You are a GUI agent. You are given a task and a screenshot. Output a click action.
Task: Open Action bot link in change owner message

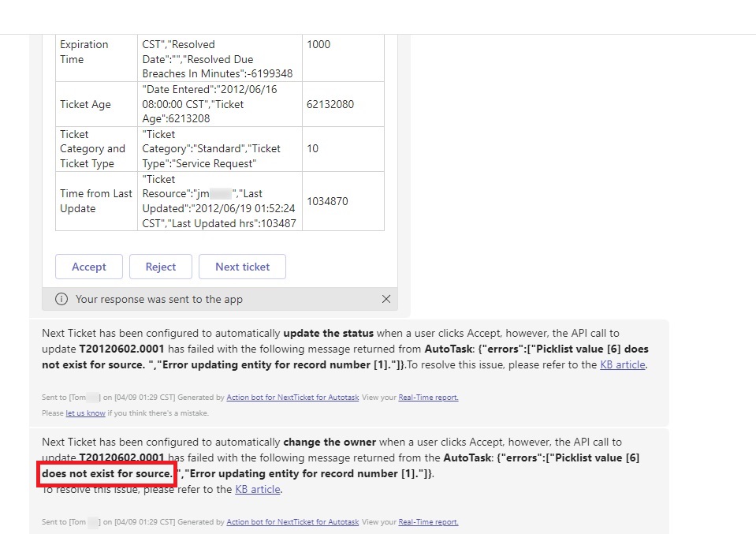click(292, 522)
